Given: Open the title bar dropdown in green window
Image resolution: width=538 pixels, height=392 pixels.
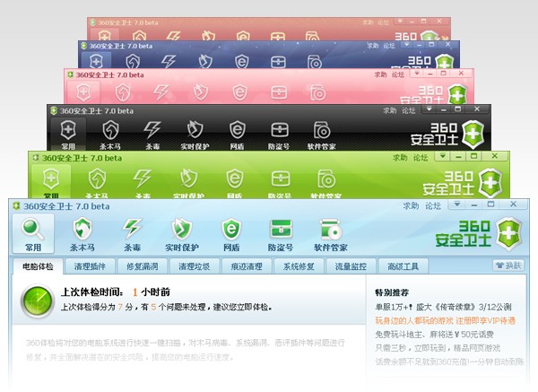Looking at the screenshot, I should pos(443,156).
